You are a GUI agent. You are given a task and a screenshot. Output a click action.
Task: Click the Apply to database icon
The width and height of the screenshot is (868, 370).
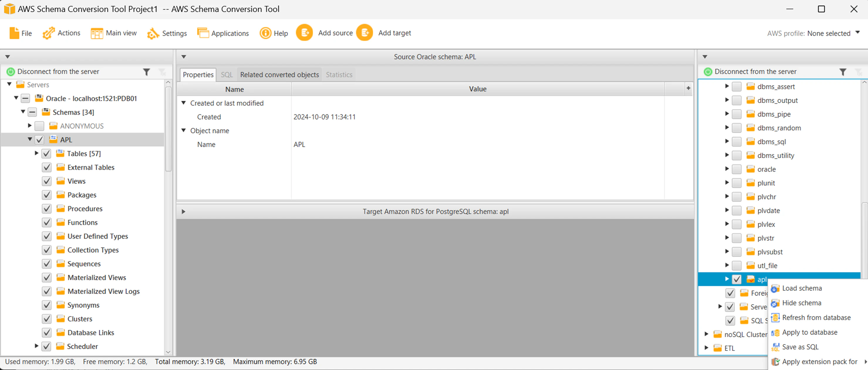[x=775, y=333]
